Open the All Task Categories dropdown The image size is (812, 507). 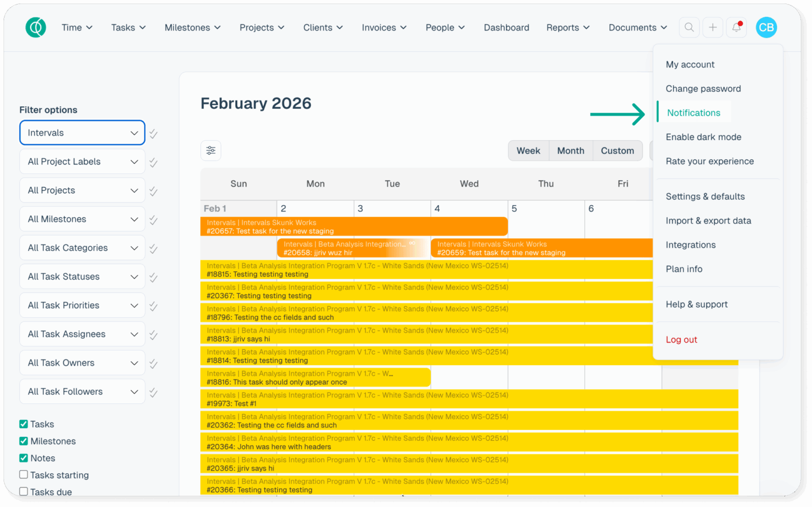82,248
